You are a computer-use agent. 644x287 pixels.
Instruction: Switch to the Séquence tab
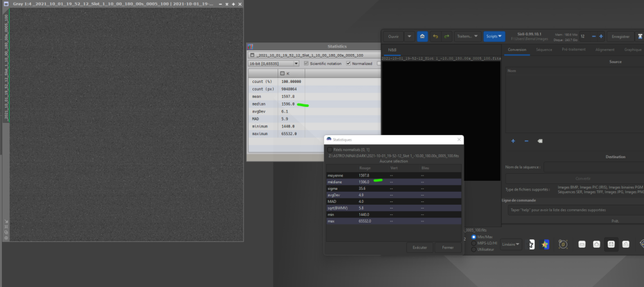pyautogui.click(x=544, y=49)
